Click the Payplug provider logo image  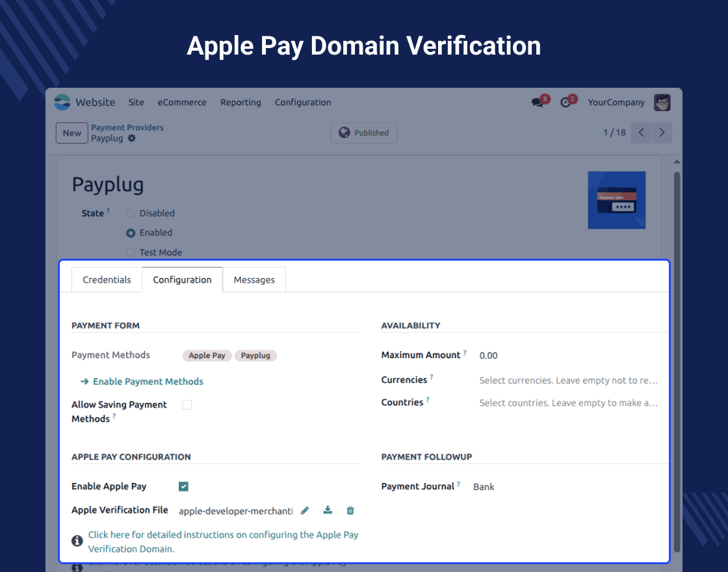point(617,200)
